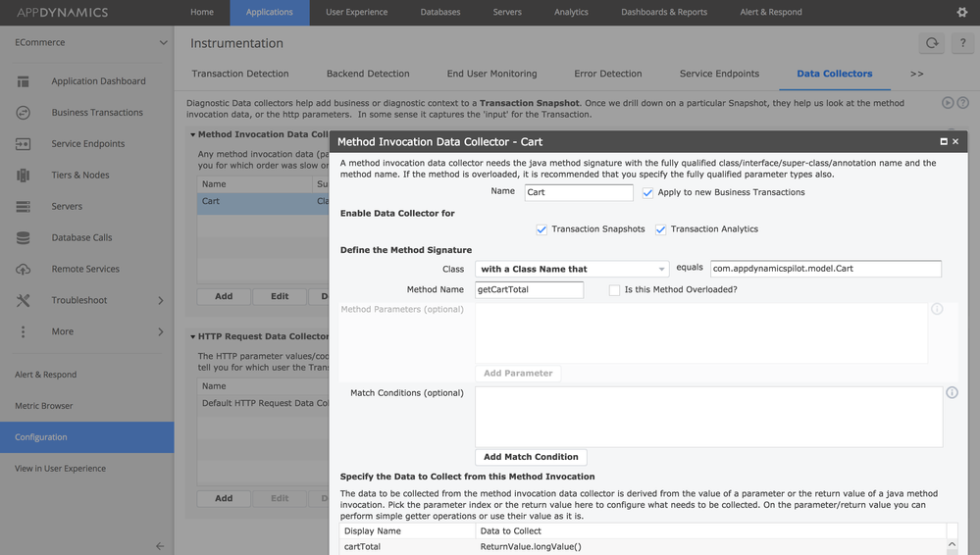Select the cartTotal row in data table
The image size is (980, 555).
(x=644, y=547)
